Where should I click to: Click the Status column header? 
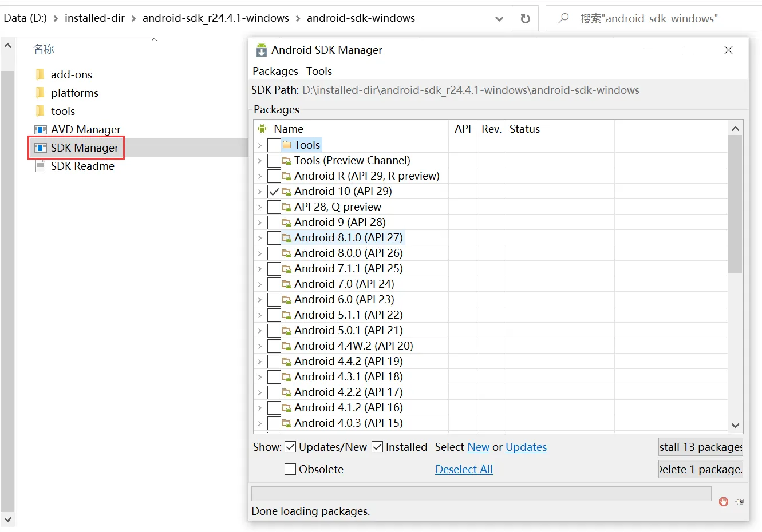[x=524, y=129]
